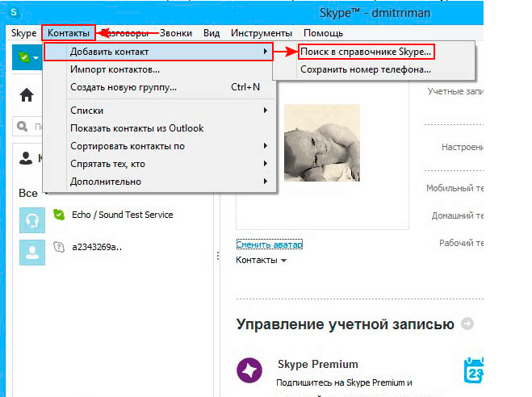Click a2343269a.. contact avatar
The height and width of the screenshot is (397, 532).
click(x=32, y=253)
